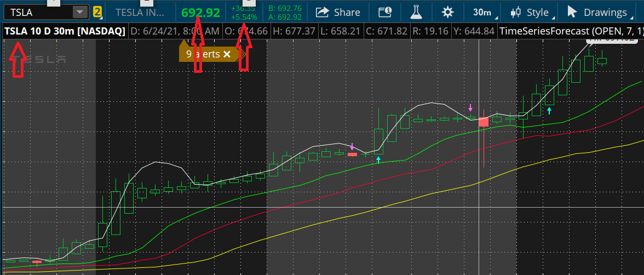Screen dimensions: 644x275
Task: Open the Drawings menu
Action: [x=605, y=12]
